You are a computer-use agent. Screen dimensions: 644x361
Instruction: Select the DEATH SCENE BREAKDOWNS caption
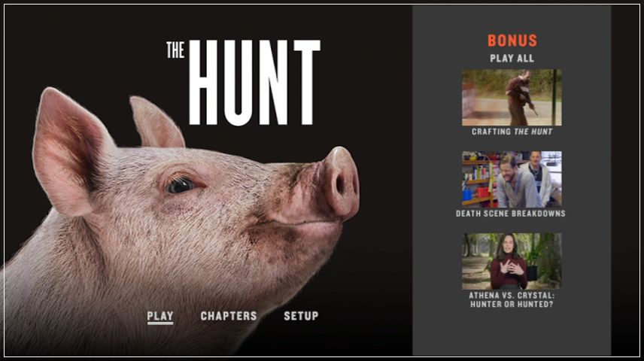(x=511, y=214)
